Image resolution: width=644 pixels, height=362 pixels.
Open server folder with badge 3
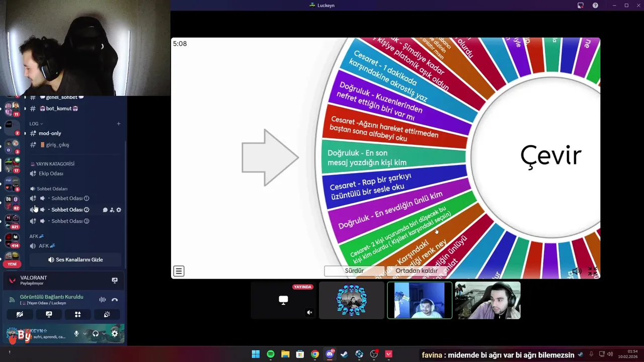12,146
